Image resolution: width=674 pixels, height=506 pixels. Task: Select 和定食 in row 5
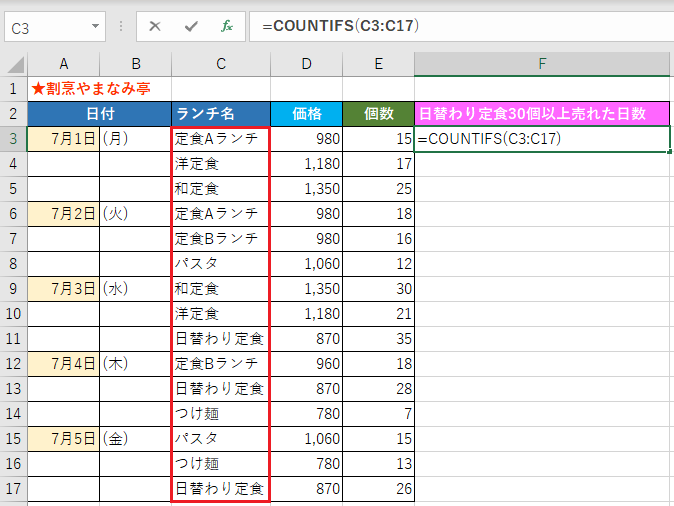pyautogui.click(x=221, y=189)
